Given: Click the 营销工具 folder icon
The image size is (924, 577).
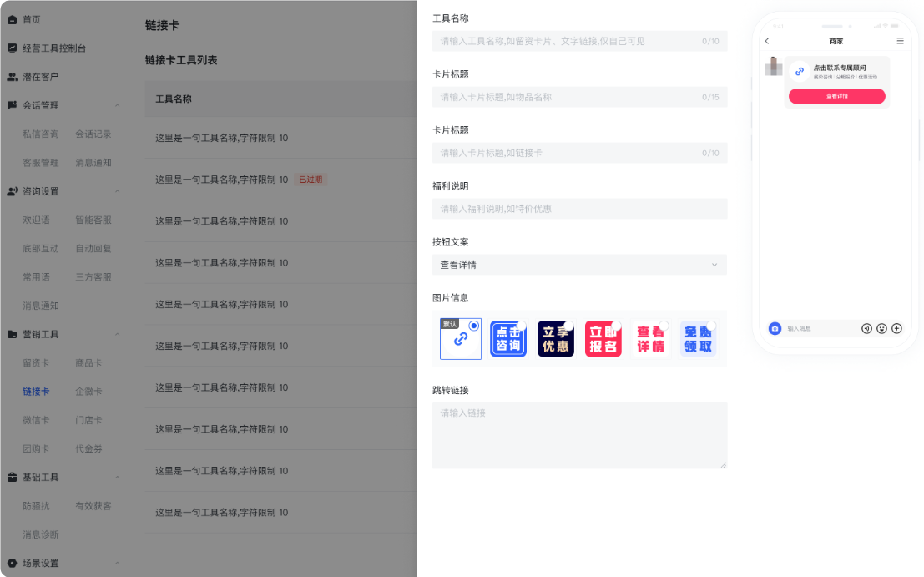Looking at the screenshot, I should (x=12, y=334).
